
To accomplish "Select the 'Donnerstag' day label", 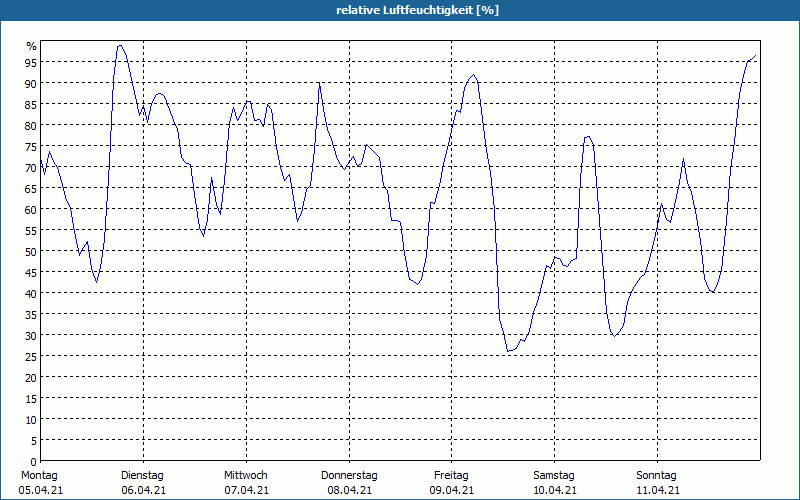I will click(349, 476).
